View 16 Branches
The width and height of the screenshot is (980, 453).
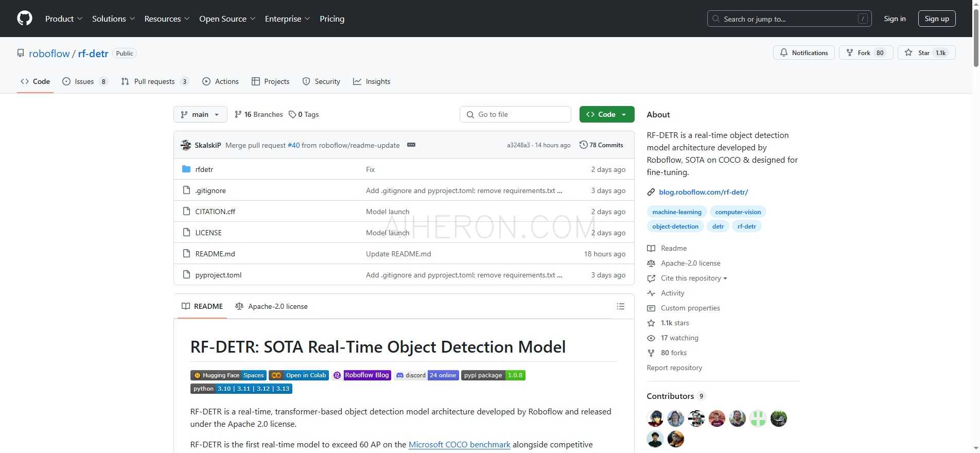[x=258, y=114]
